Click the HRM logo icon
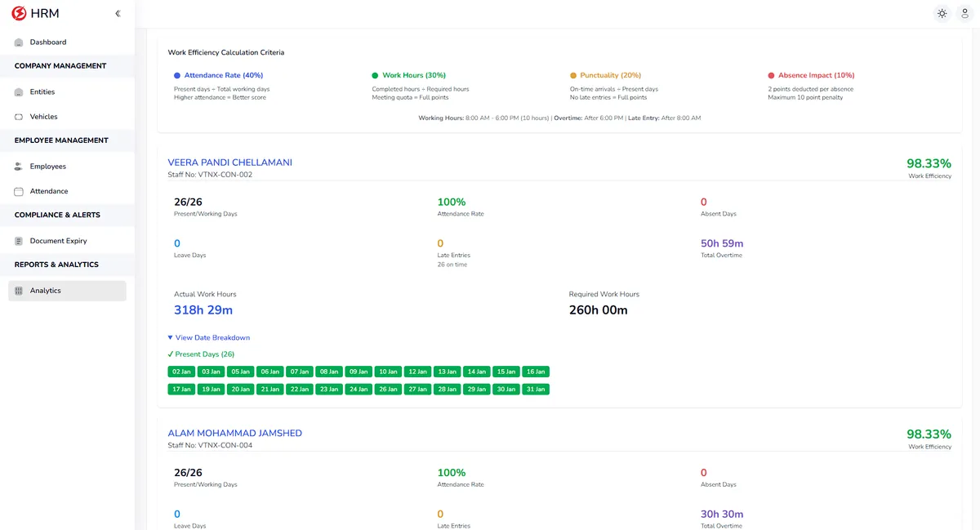 [x=19, y=13]
